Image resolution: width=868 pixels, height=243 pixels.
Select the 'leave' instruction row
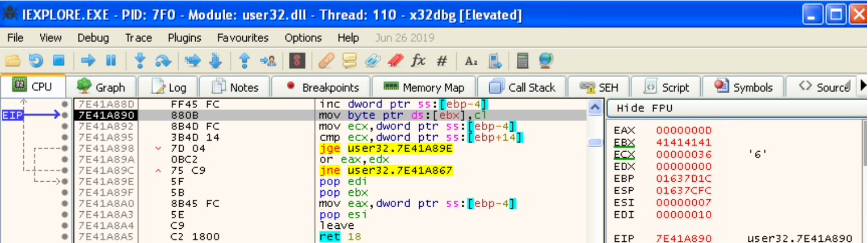(x=336, y=225)
